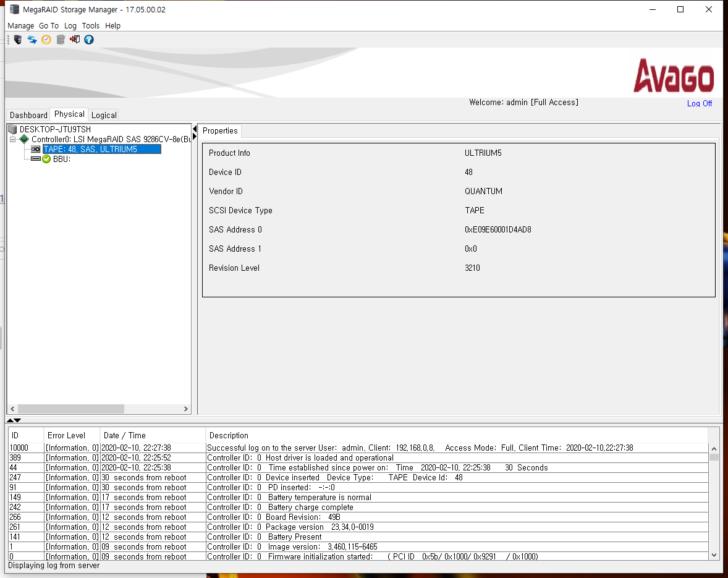728x578 pixels.
Task: Click the Device ID value 48
Action: click(x=468, y=172)
